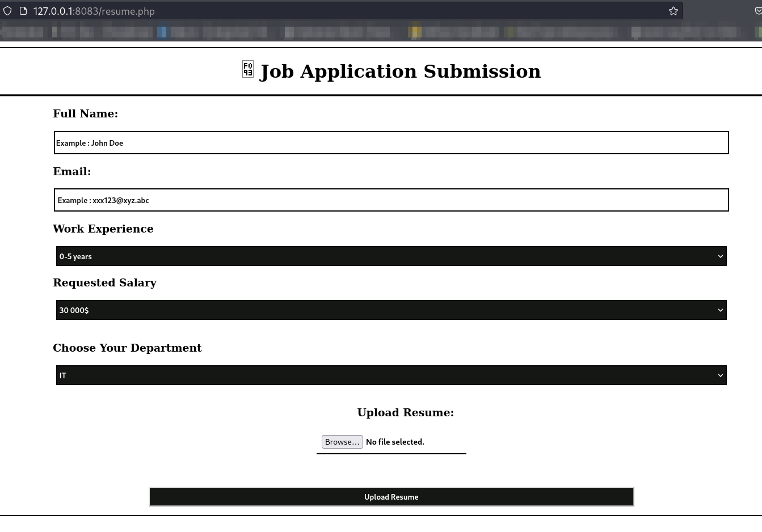Bookmark this page with the star icon

tap(673, 11)
